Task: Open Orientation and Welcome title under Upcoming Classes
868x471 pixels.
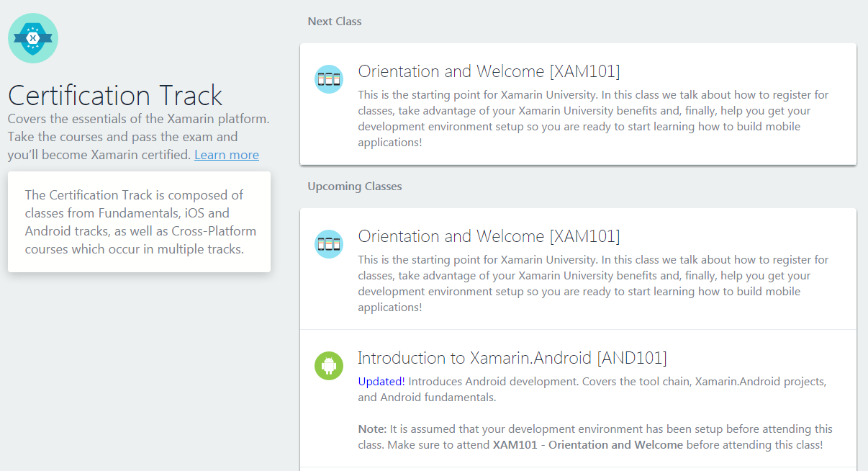Action: click(489, 236)
